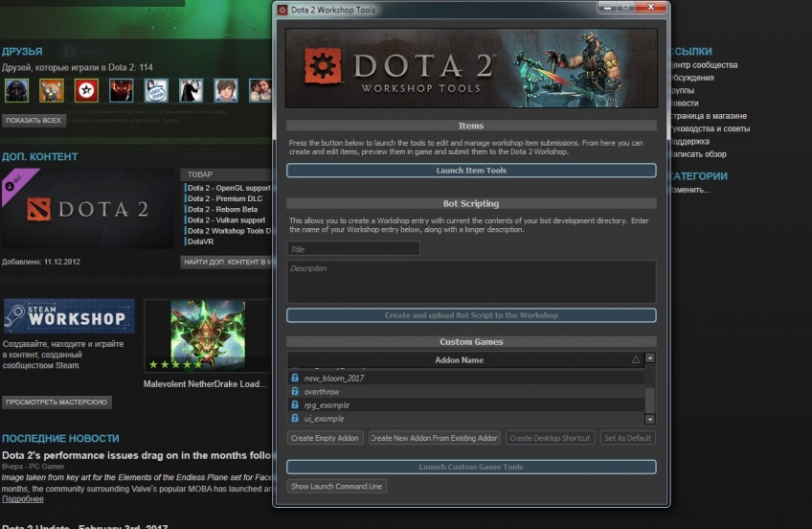Click ТОВАР column header in Steam
The width and height of the screenshot is (812, 529).
(200, 174)
